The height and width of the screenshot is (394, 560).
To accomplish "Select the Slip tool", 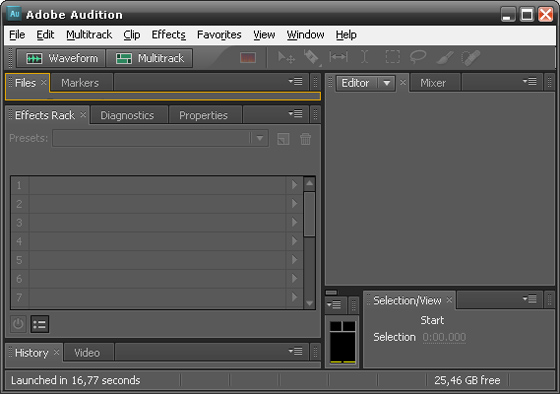I will click(338, 57).
